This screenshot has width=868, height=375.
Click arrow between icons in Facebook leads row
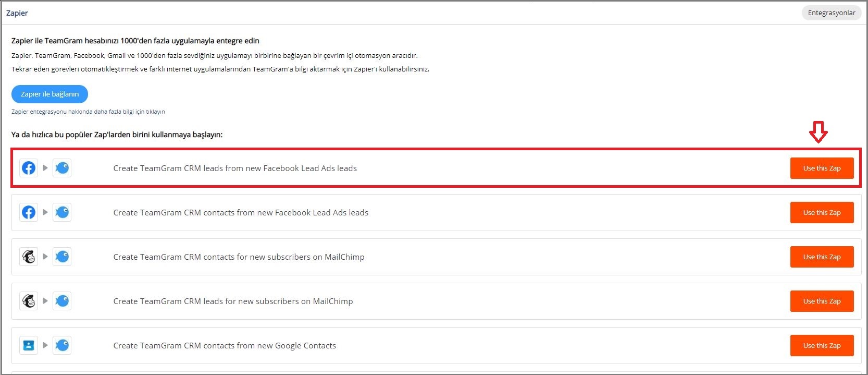(x=45, y=168)
